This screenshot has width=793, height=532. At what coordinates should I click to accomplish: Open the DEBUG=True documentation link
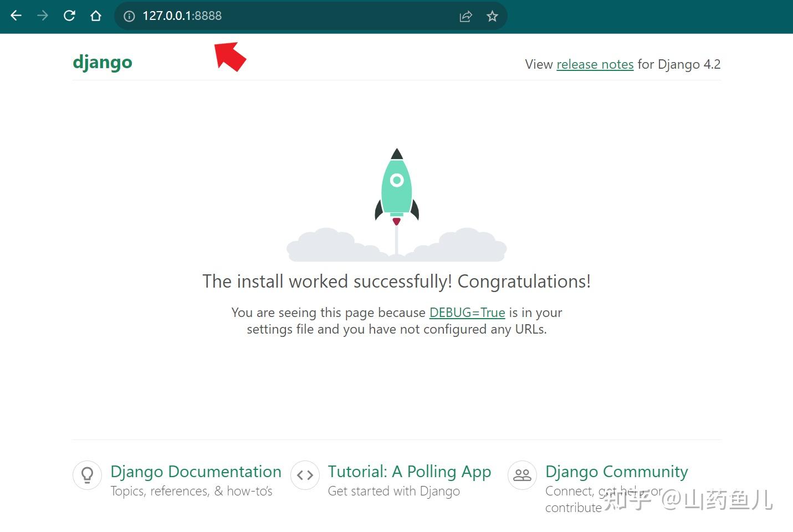click(x=467, y=313)
